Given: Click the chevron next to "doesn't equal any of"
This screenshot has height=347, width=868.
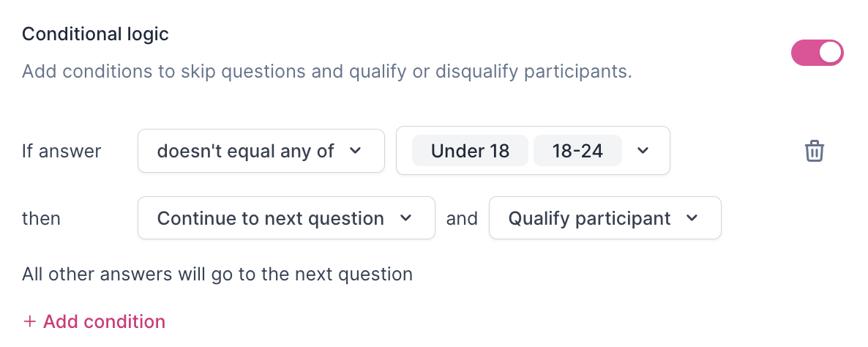Looking at the screenshot, I should click(356, 151).
